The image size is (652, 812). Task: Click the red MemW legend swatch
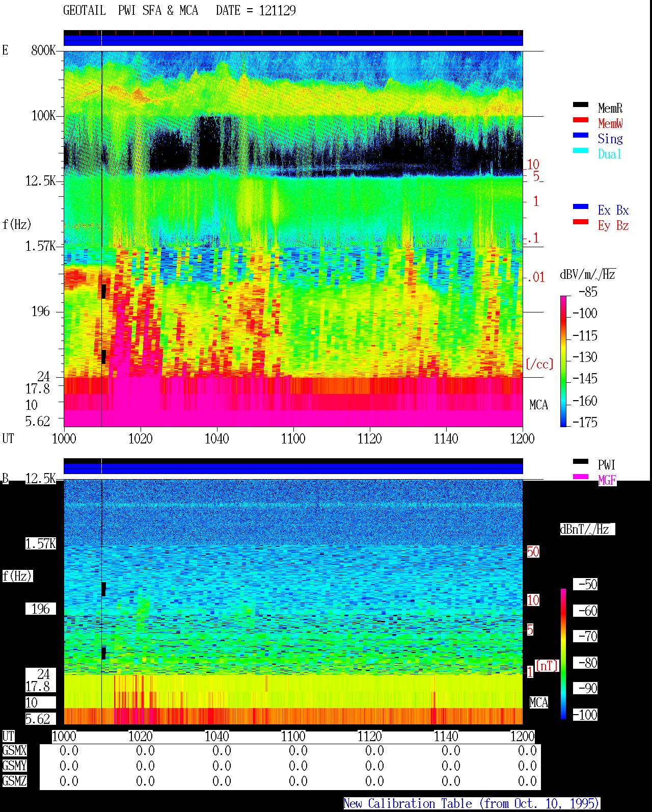[581, 120]
